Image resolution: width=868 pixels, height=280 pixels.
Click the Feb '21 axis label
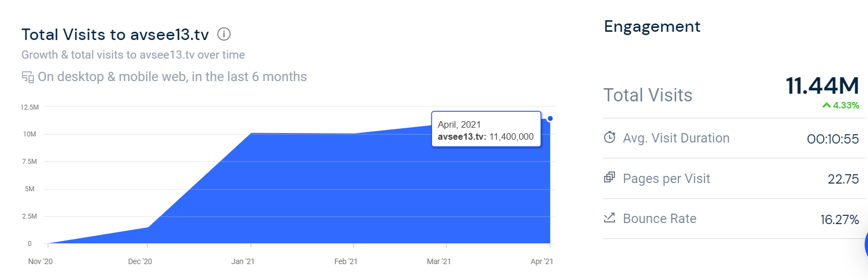pos(346,261)
